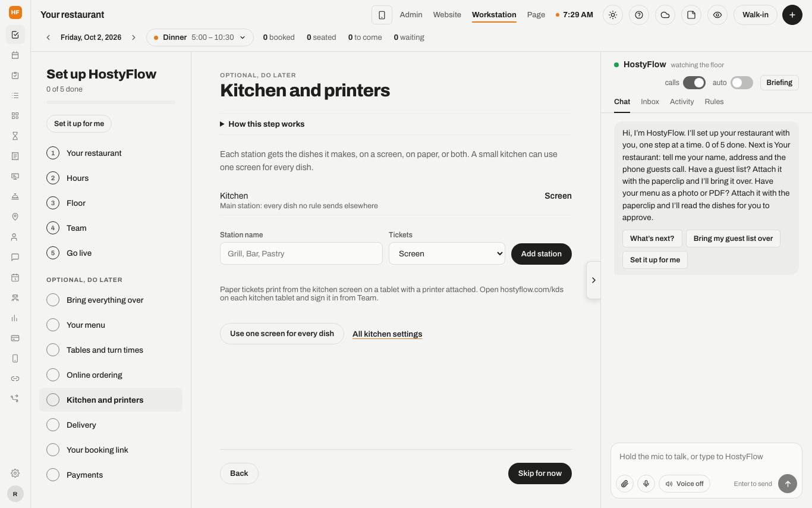
Task: Go to next day with right chevron
Action: (x=134, y=37)
